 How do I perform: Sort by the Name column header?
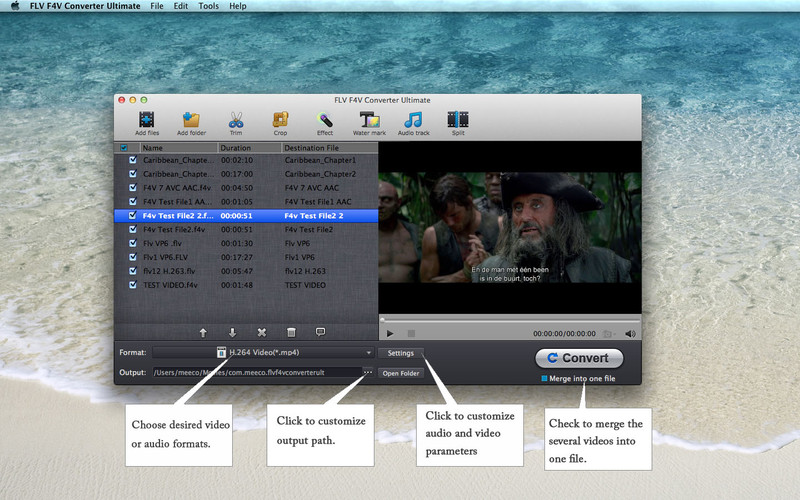[179, 148]
